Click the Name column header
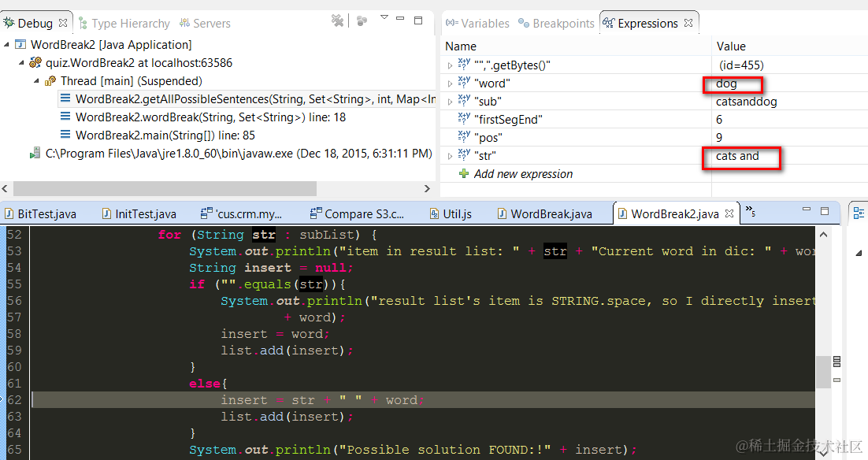 461,46
